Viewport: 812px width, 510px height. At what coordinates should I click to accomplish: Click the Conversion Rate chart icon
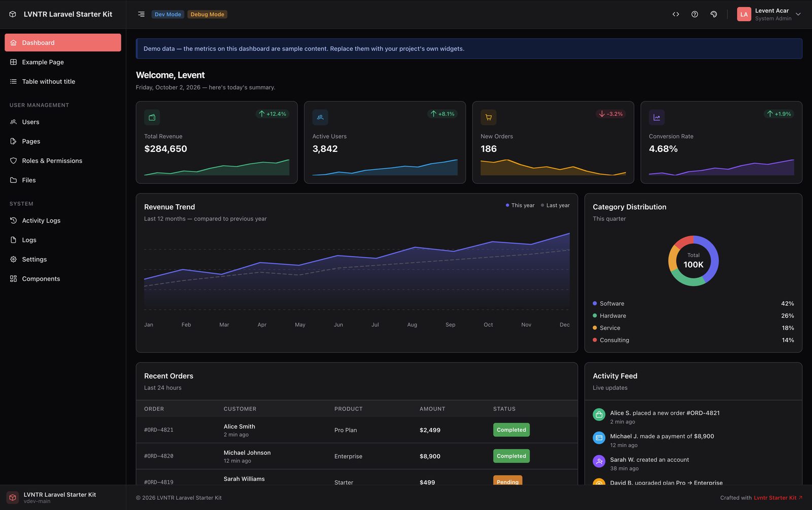pos(657,117)
